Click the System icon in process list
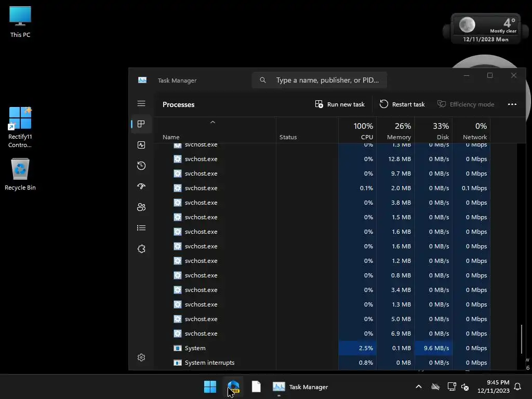 coord(178,348)
